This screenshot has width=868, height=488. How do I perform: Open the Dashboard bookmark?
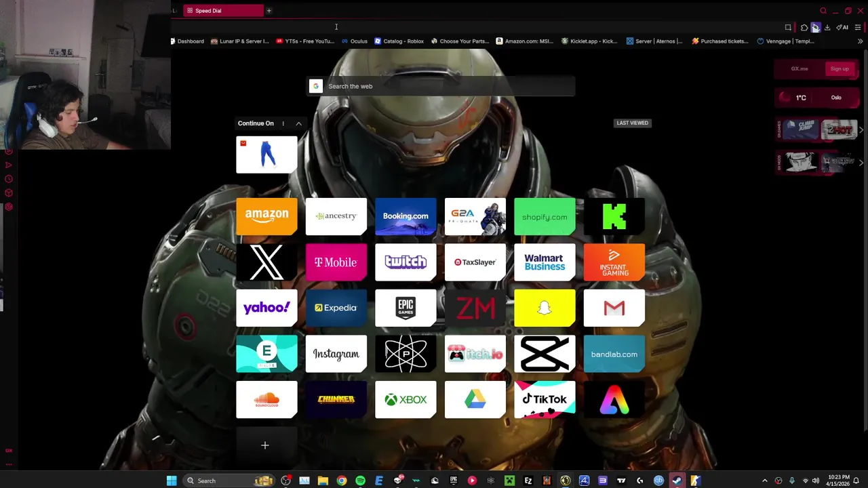pos(187,41)
